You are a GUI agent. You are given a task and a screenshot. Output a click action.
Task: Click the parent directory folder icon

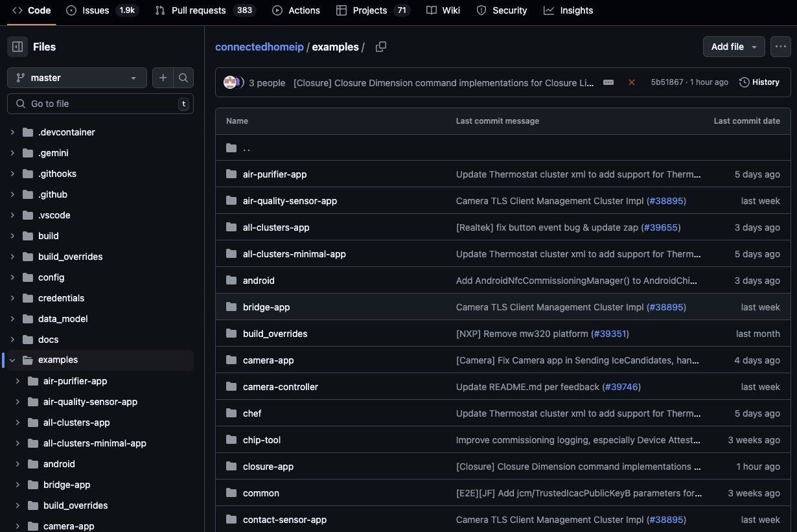(x=231, y=148)
